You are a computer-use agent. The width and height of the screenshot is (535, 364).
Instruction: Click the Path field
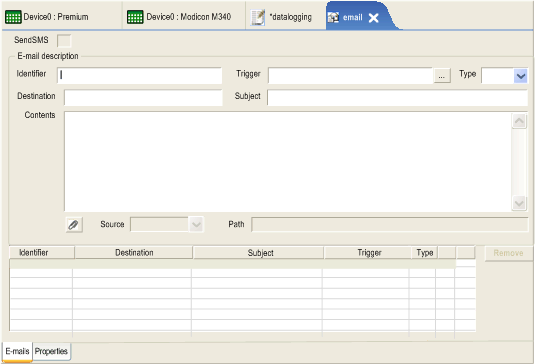pos(390,224)
